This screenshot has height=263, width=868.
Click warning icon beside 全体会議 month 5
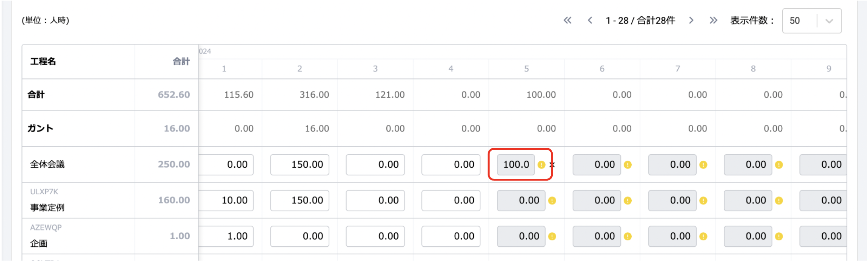click(x=541, y=164)
